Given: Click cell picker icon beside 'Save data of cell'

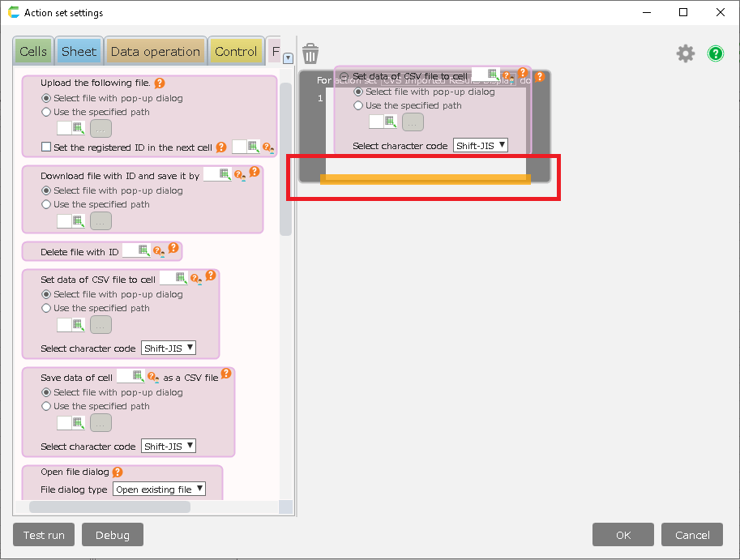Looking at the screenshot, I should coord(138,376).
